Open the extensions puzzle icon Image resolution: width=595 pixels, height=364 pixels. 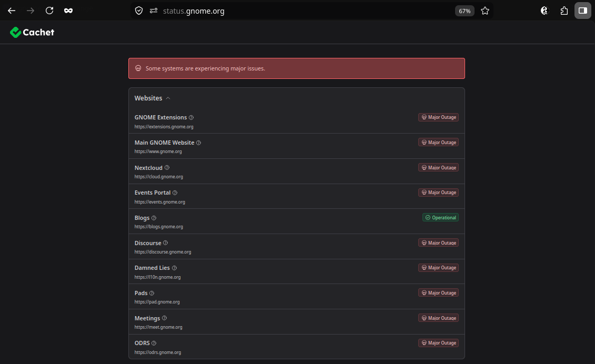(x=564, y=11)
